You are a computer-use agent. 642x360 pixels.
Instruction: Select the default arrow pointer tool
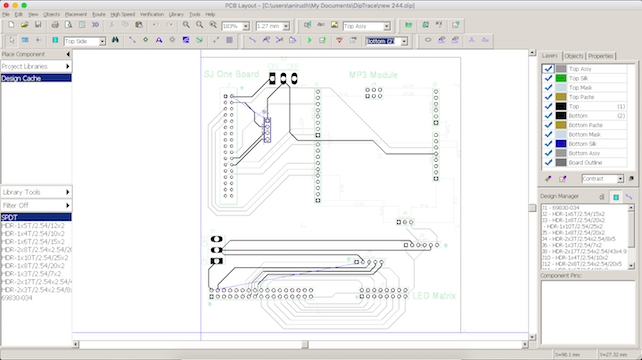coord(11,40)
